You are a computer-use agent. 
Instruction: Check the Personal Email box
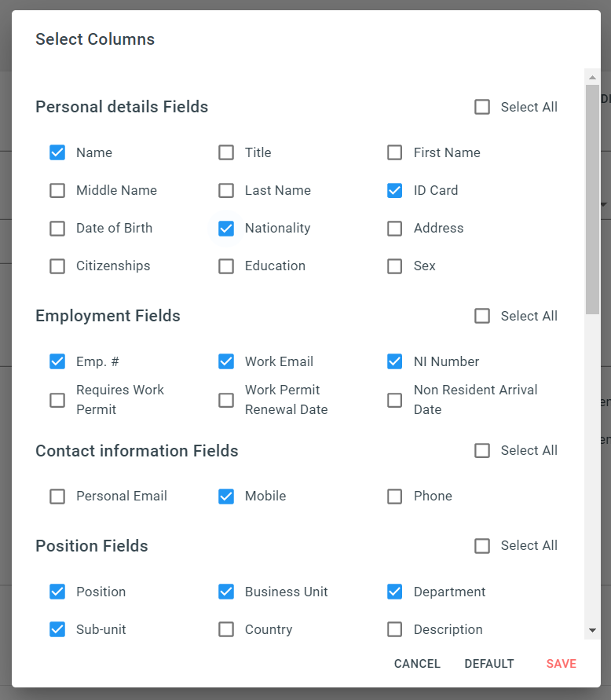click(x=57, y=497)
